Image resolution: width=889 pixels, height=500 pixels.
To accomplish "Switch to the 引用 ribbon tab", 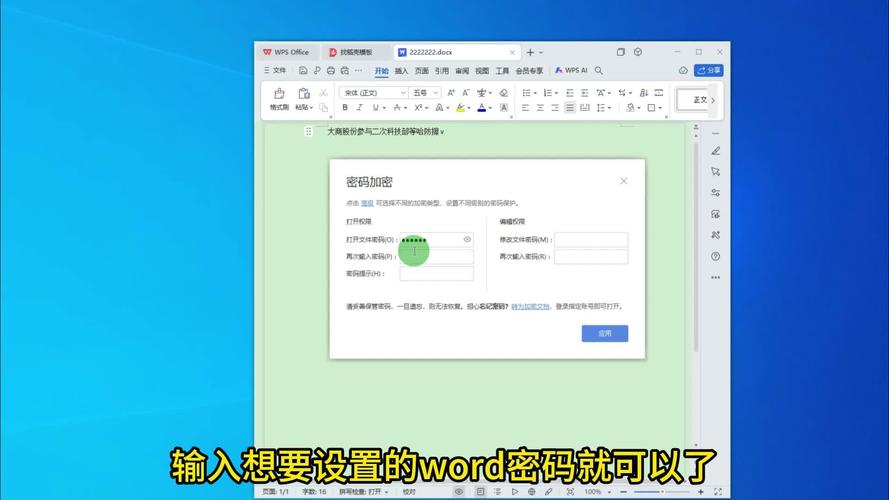I will point(442,71).
